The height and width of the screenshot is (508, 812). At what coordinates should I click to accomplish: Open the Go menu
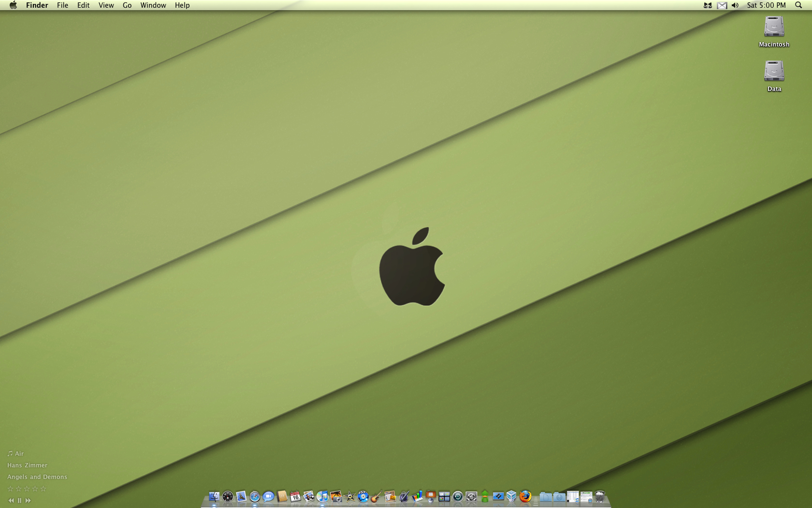[x=127, y=5]
